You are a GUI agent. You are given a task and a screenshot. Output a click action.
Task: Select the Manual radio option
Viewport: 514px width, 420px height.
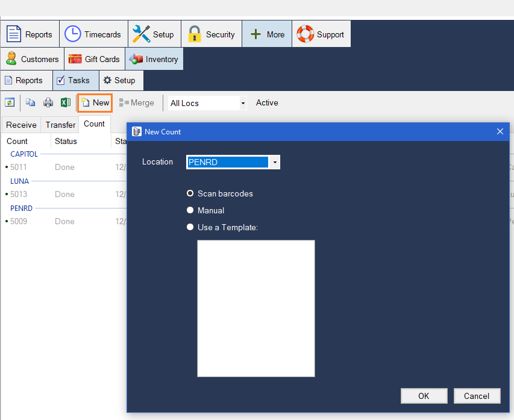click(190, 210)
